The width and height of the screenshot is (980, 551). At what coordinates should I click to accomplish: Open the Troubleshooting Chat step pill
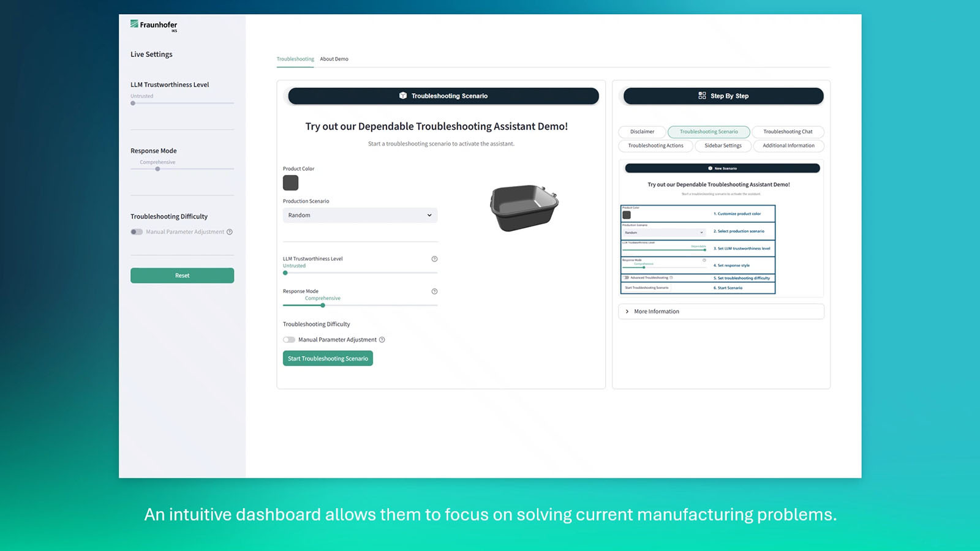click(788, 132)
